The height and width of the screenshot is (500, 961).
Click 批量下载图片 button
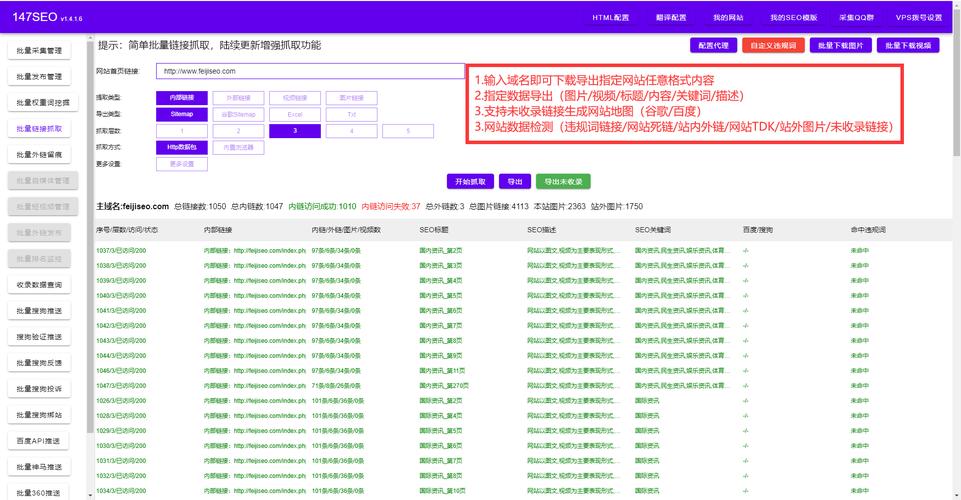[x=840, y=45]
